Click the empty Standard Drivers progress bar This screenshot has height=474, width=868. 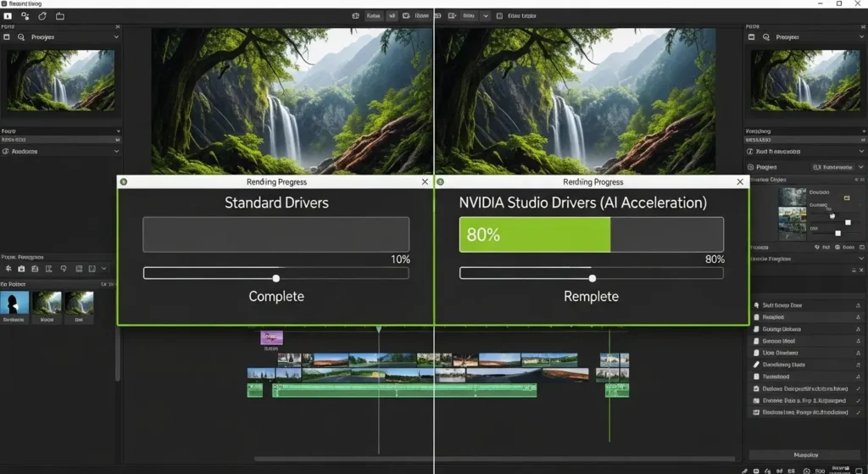[276, 235]
